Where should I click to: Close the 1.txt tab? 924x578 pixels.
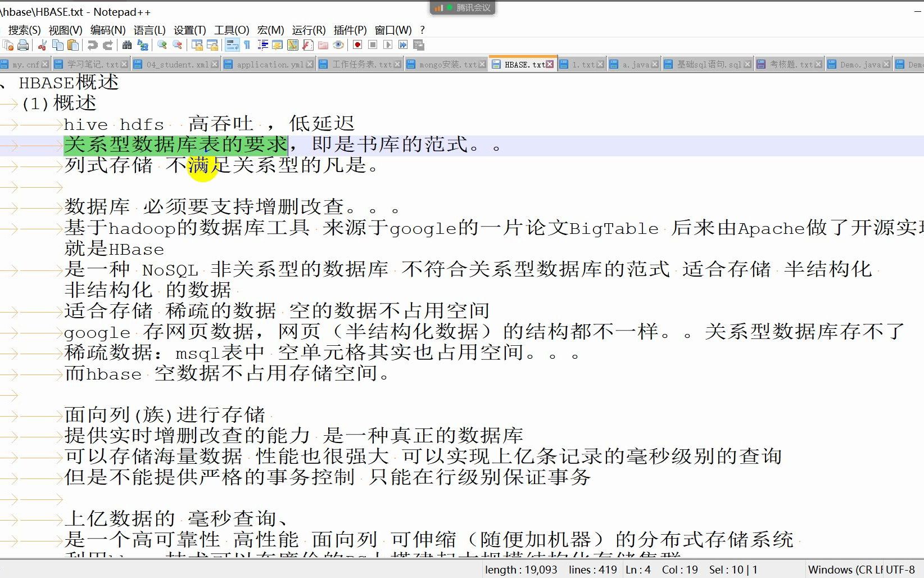point(600,65)
